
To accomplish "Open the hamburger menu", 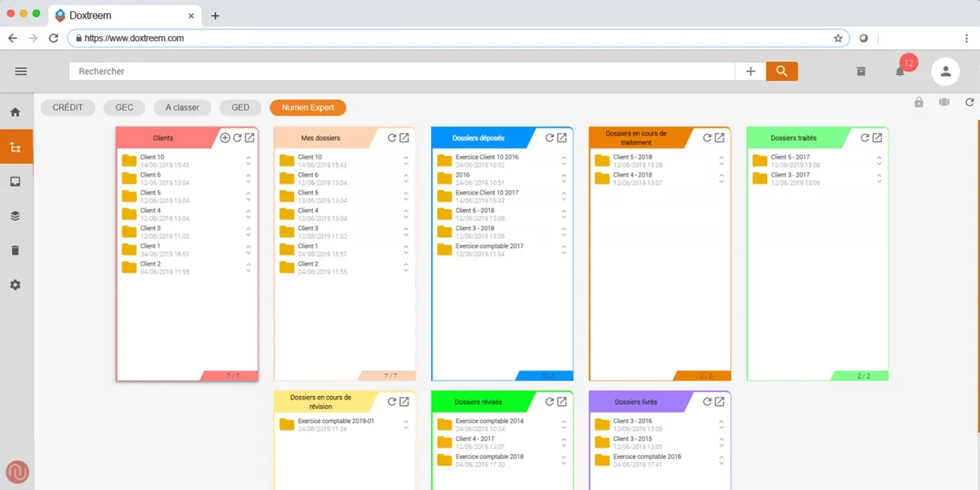I will pos(21,72).
